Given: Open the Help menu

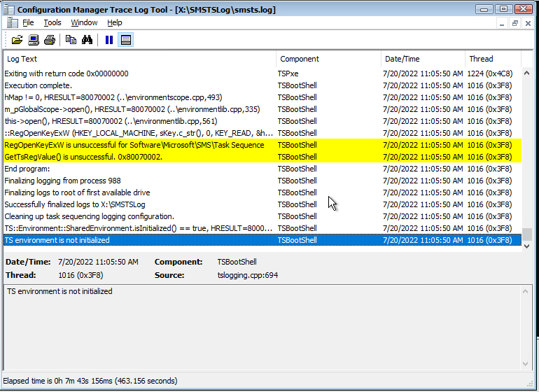Looking at the screenshot, I should coord(115,22).
